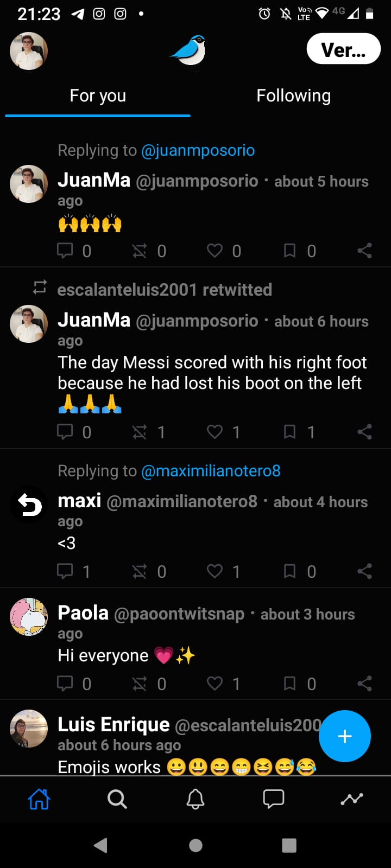This screenshot has height=868, width=391.
Task: Share Paola's "Hi everyone" post
Action: coord(364,684)
